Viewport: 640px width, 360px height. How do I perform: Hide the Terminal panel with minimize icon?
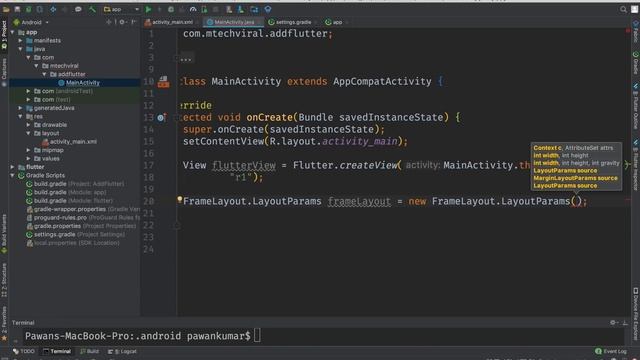pos(625,322)
